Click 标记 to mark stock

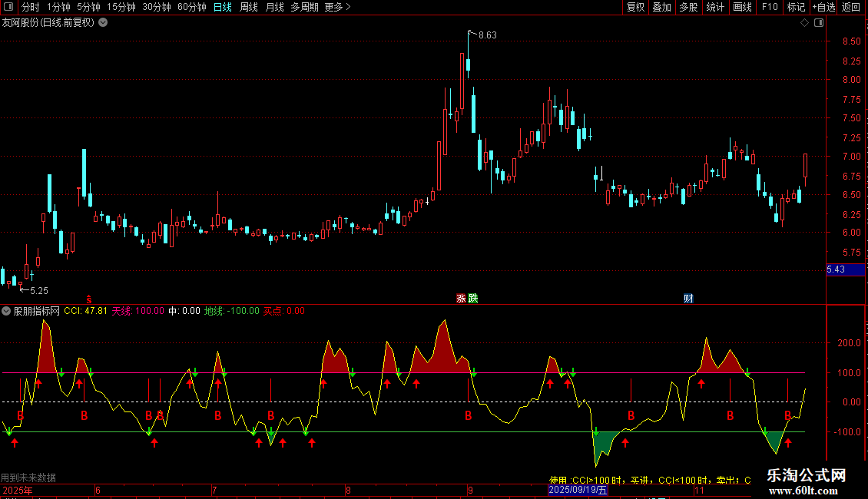796,7
